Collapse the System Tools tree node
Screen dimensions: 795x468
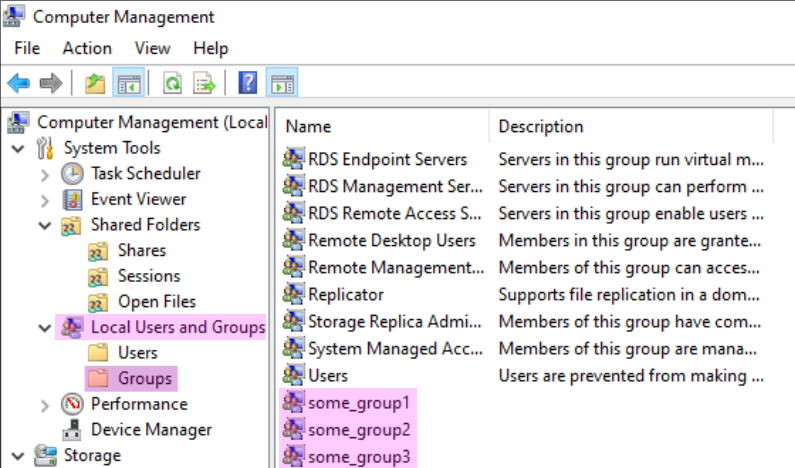pyautogui.click(x=18, y=149)
